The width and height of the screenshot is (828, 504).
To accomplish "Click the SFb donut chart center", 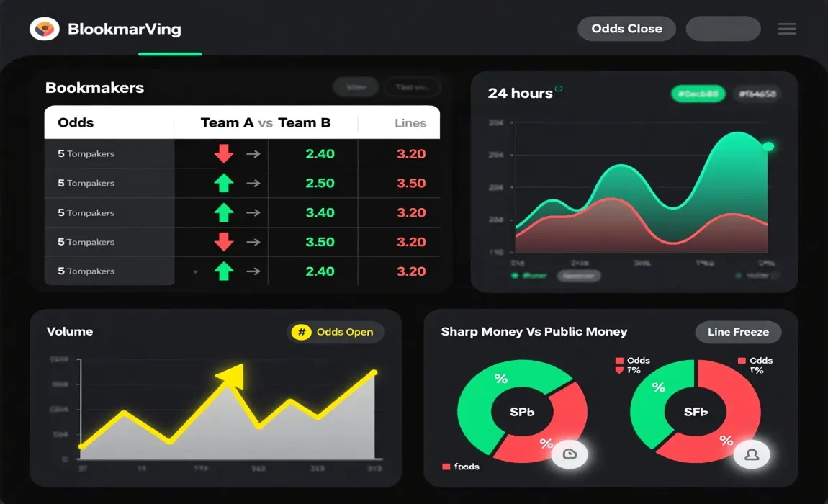I will 695,412.
